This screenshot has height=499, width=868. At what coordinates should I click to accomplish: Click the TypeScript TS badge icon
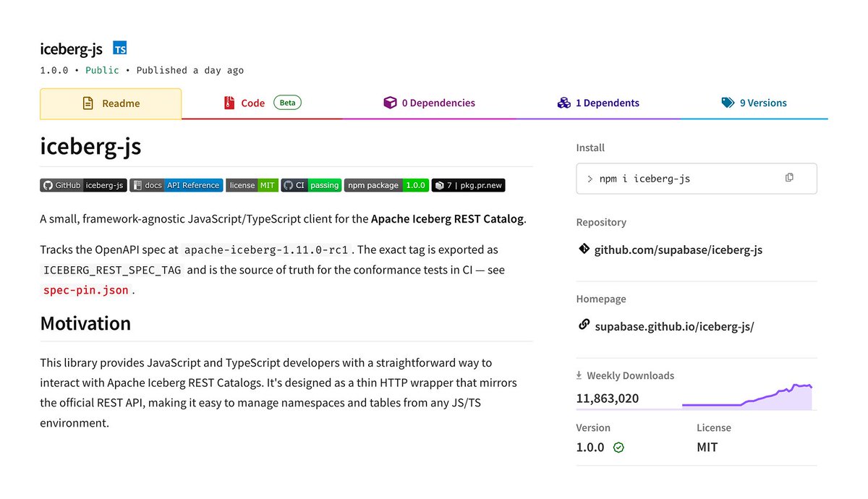pos(120,48)
